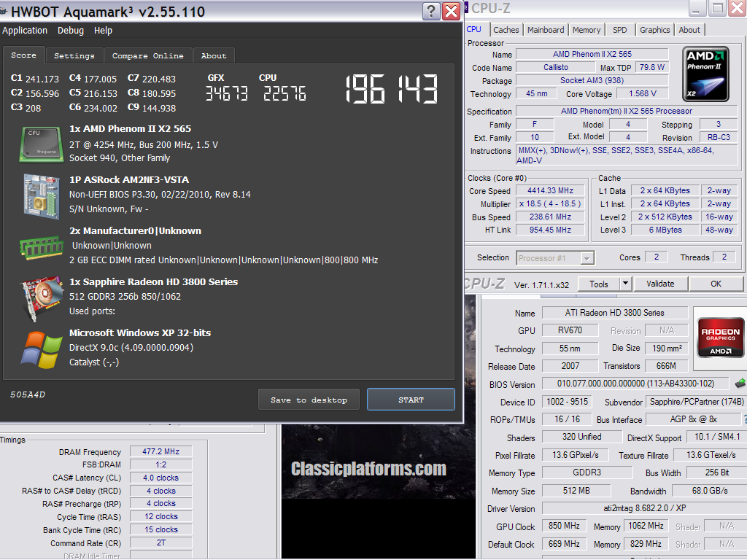Click the Driver Version field ati2mtag
747x560 pixels.
645,508
